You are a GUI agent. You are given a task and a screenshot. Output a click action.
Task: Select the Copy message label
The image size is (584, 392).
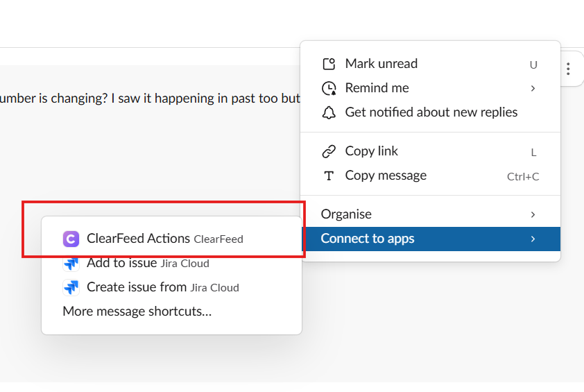tap(386, 176)
